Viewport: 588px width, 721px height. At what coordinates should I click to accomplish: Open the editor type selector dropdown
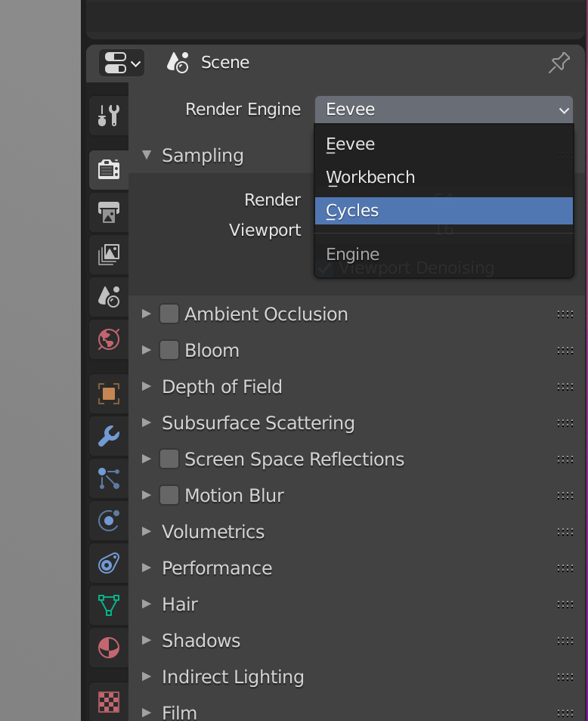coord(122,63)
